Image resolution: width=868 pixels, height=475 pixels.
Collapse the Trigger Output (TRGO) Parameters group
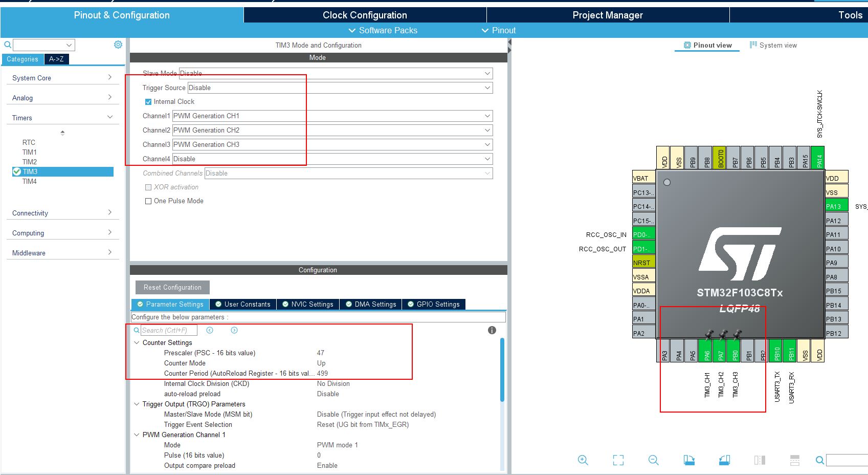point(137,404)
